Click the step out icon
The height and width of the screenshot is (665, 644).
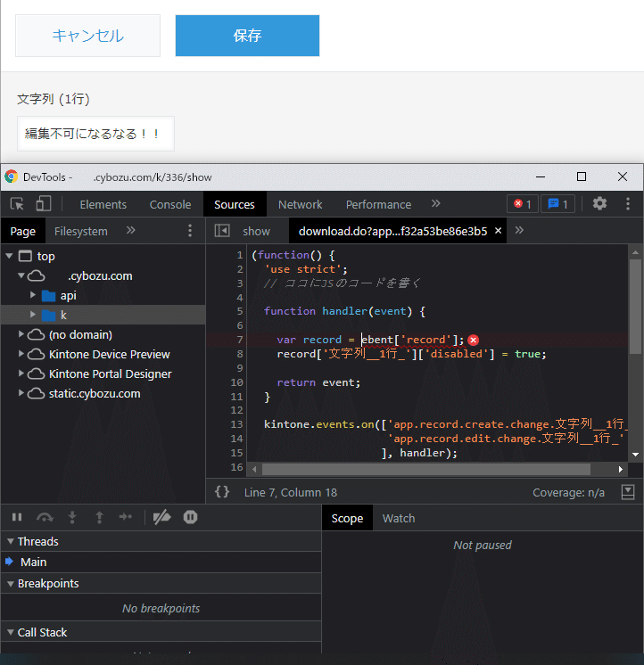pos(99,517)
